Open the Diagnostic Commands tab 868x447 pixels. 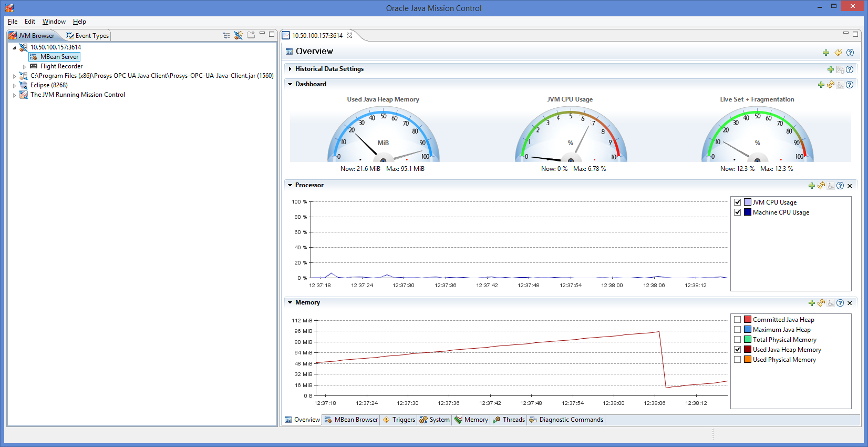pyautogui.click(x=566, y=420)
